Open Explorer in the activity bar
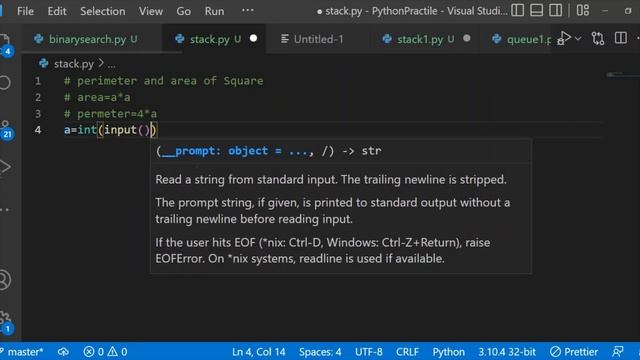 click(5, 44)
